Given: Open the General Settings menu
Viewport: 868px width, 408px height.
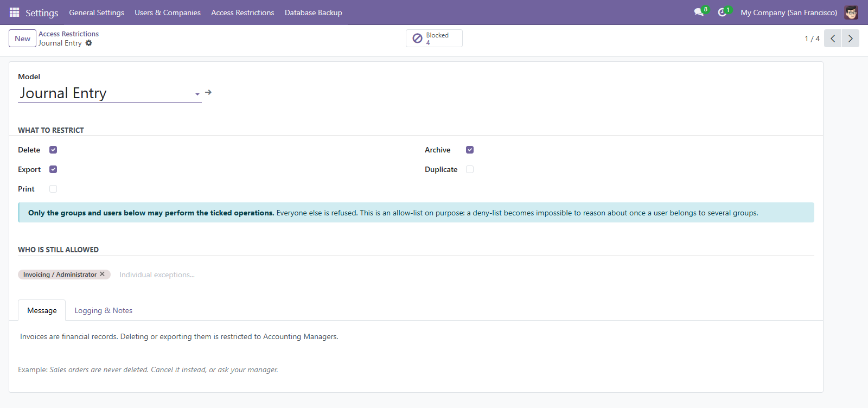Looking at the screenshot, I should point(97,12).
